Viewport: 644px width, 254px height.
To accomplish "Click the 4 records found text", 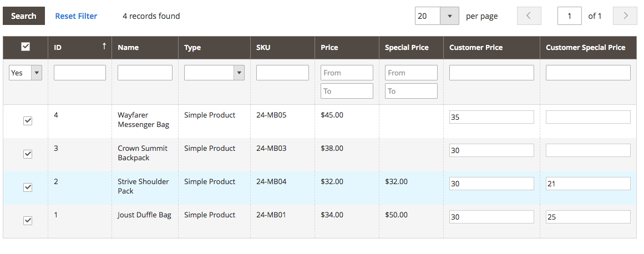I will tap(151, 16).
